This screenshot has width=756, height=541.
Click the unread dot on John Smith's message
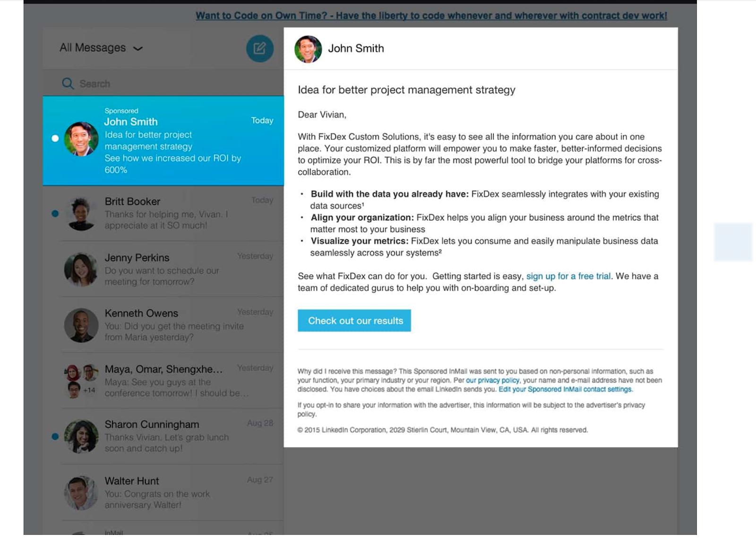point(55,139)
